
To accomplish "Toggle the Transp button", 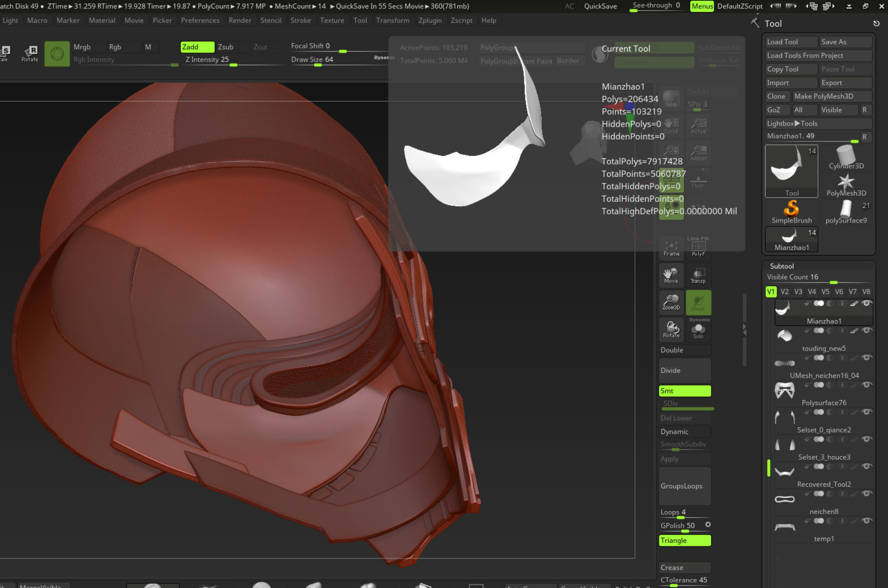I will point(698,275).
